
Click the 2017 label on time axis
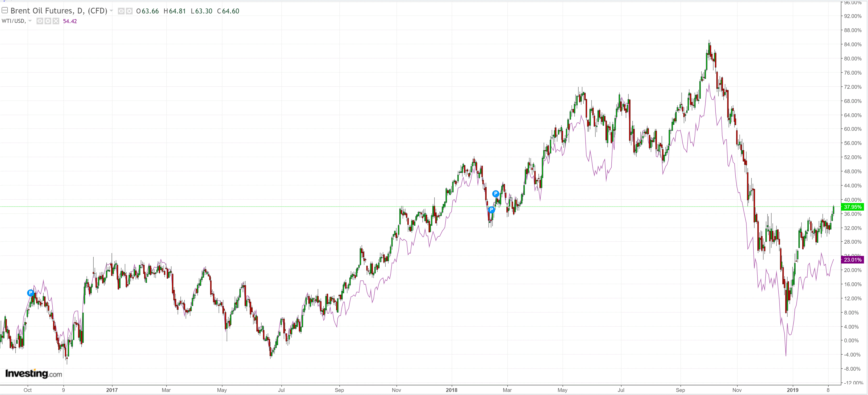tap(112, 390)
